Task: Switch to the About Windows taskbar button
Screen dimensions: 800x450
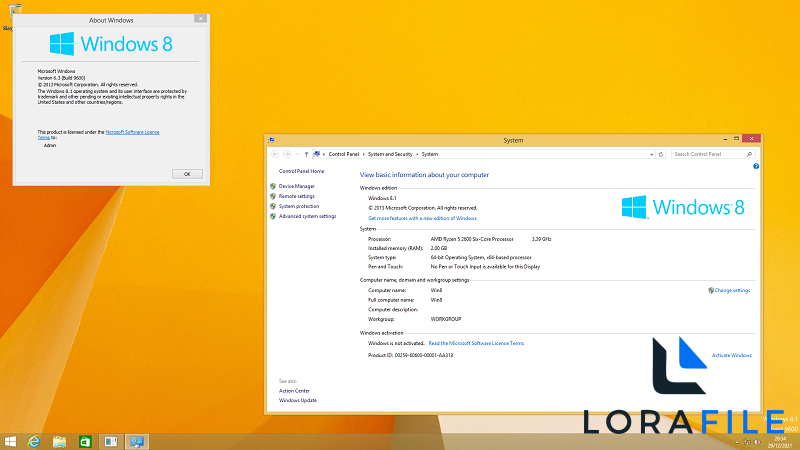Action: pos(111,441)
